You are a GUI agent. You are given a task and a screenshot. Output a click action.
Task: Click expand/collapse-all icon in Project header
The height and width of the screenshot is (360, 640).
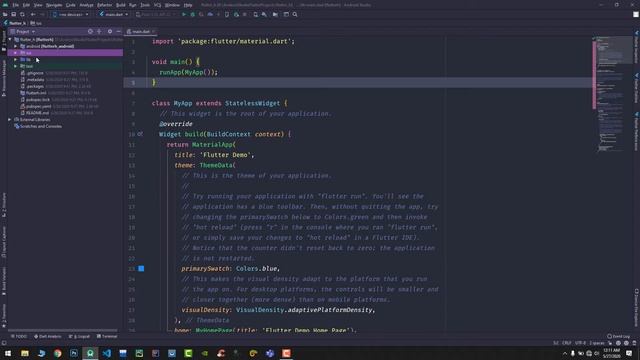[x=99, y=31]
